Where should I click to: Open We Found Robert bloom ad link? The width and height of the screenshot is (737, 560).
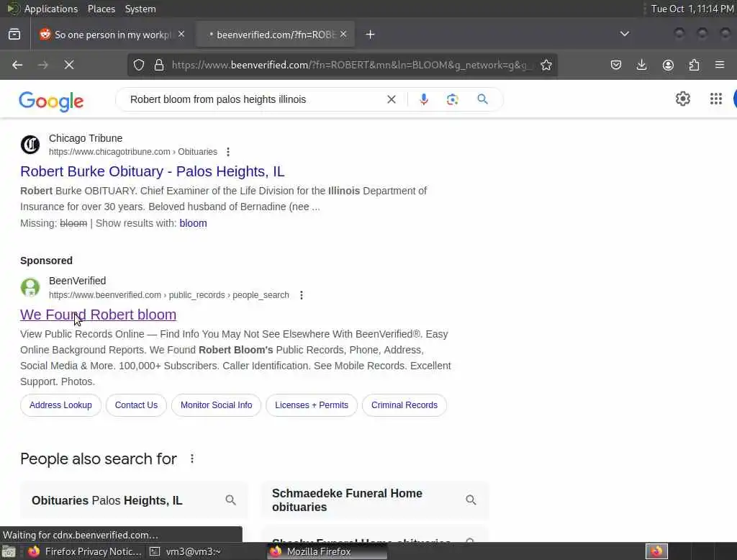98,315
